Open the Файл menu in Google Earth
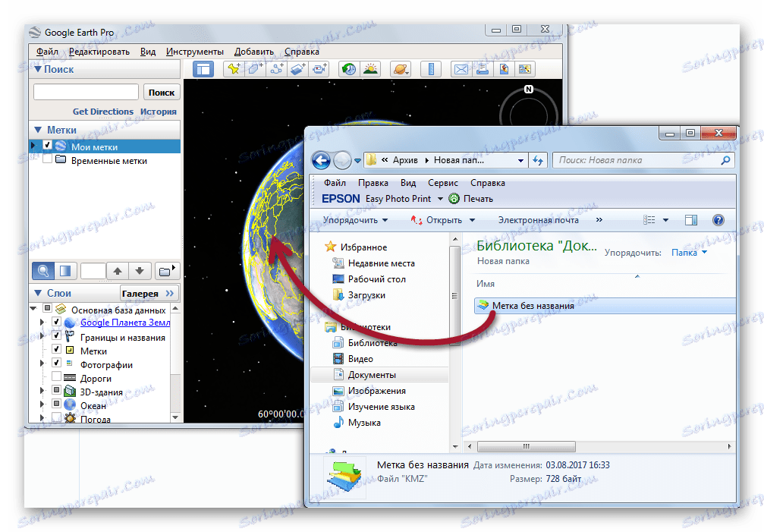This screenshot has width=764, height=532. (x=47, y=52)
